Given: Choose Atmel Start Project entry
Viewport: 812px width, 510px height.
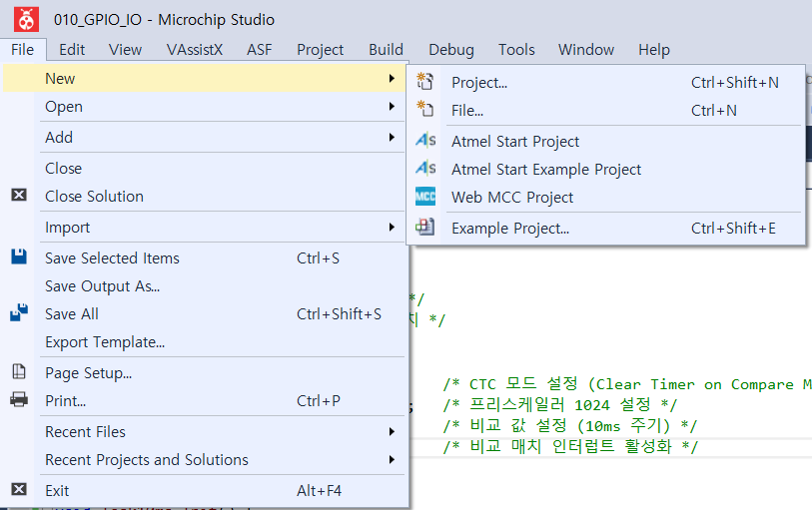Looking at the screenshot, I should [x=606, y=141].
